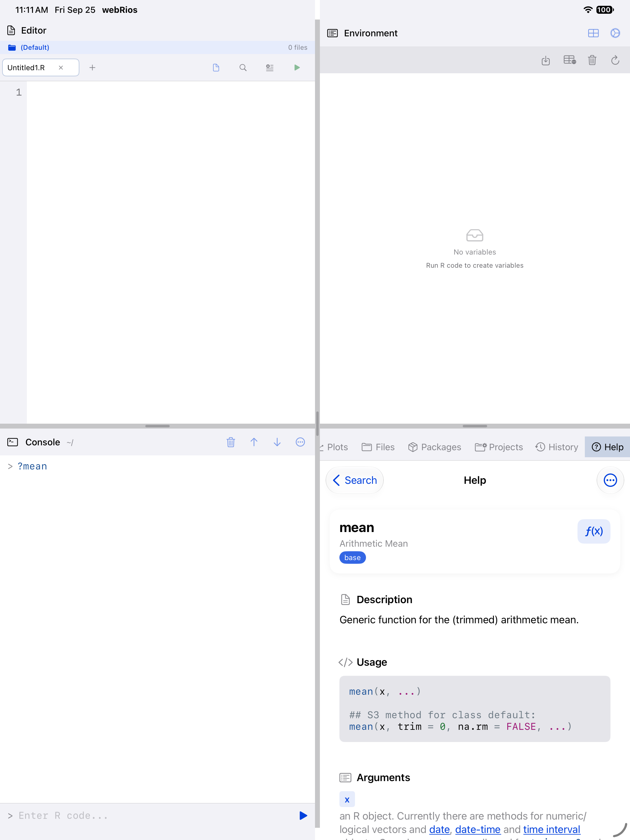The width and height of the screenshot is (630, 840).
Task: Click the f(x) function badge
Action: pos(594,531)
